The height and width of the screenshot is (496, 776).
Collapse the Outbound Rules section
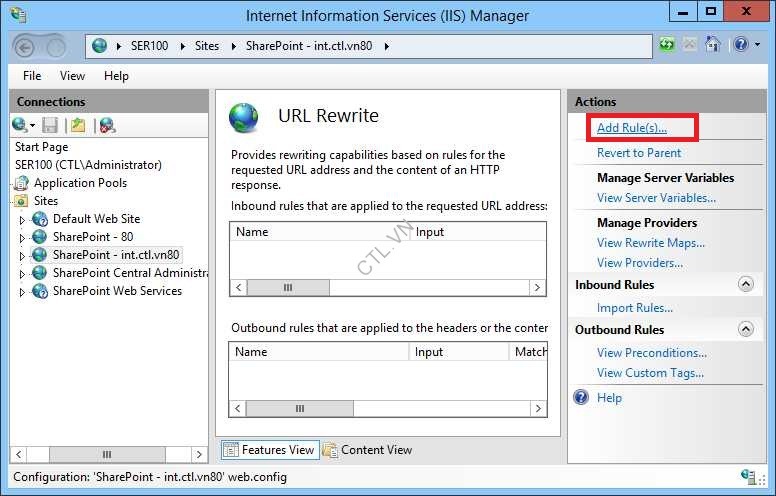[x=746, y=329]
